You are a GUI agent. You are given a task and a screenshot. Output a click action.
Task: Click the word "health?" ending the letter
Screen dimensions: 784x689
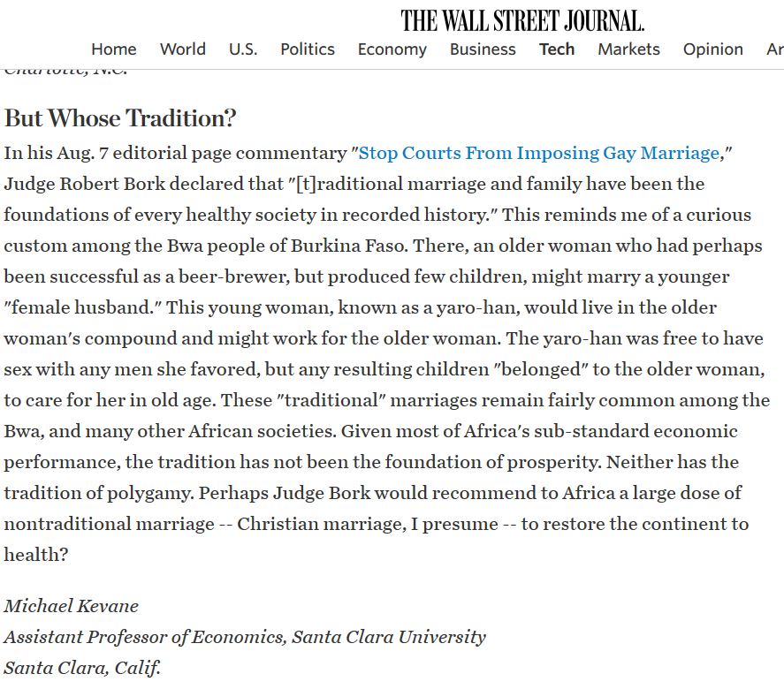click(36, 555)
